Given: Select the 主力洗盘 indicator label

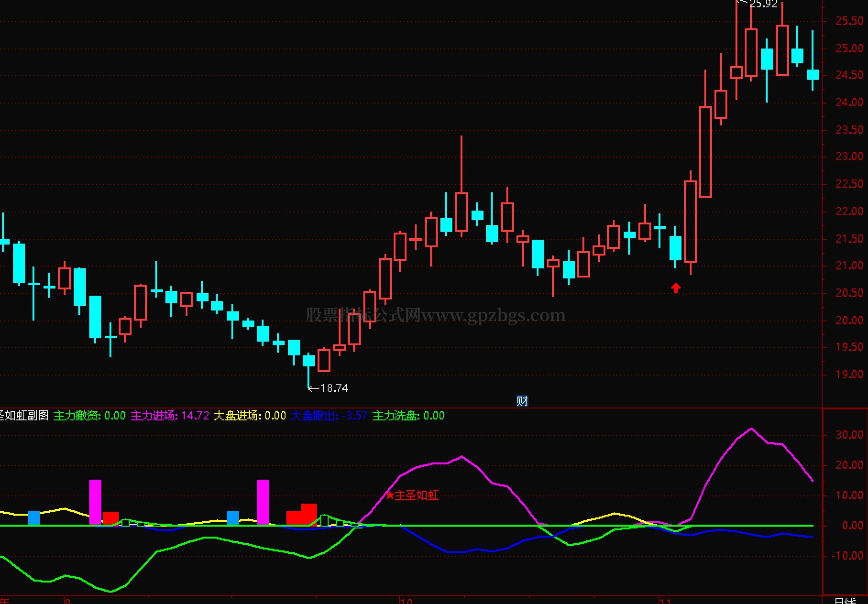Looking at the screenshot, I should tap(408, 416).
